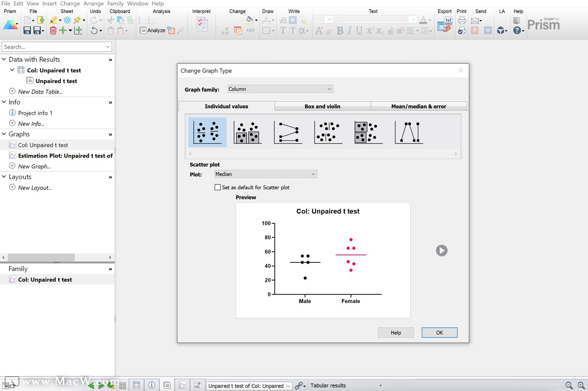This screenshot has width=588, height=391.
Task: Click the OK button
Action: [x=439, y=333]
